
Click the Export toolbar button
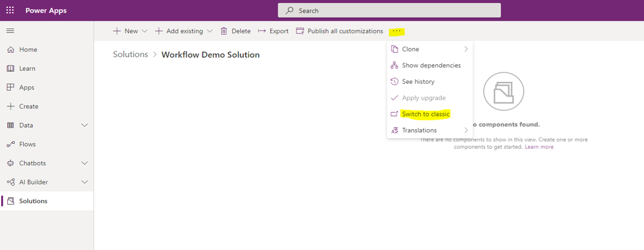coord(273,31)
